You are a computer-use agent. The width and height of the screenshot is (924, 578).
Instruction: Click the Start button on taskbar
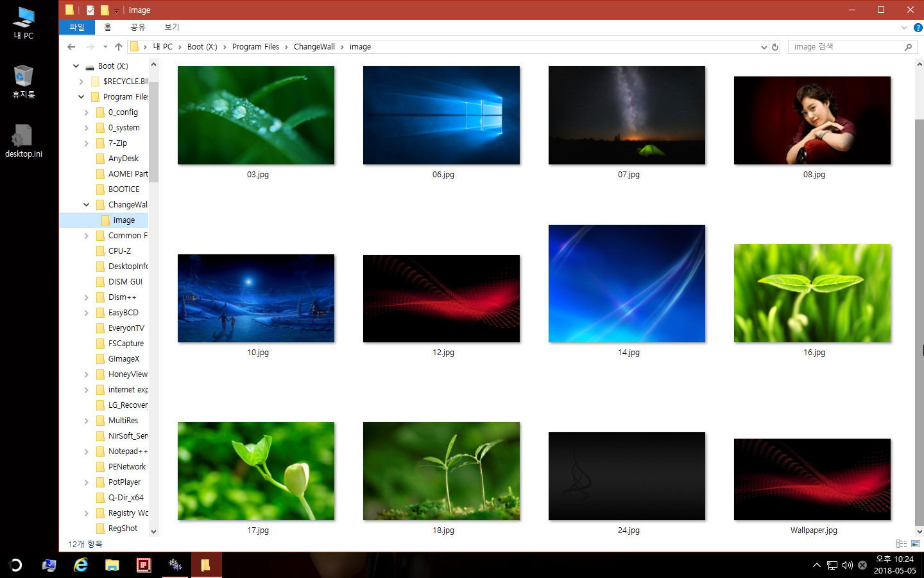tap(15, 565)
